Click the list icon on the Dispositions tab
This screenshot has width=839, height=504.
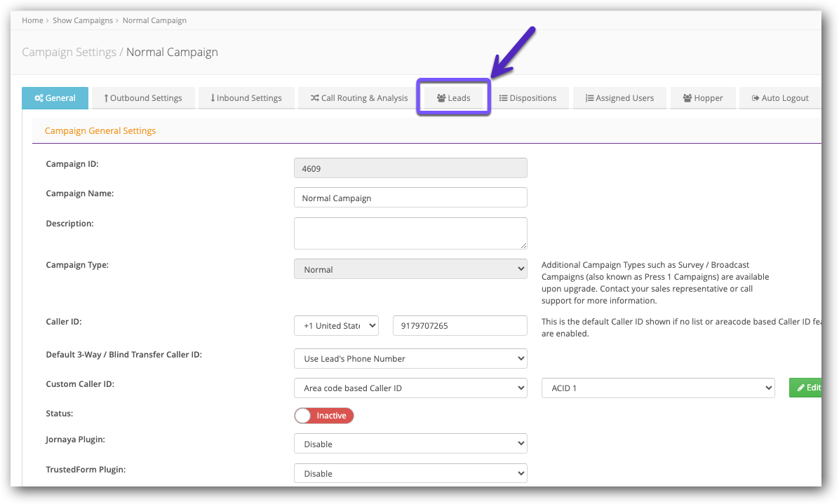(503, 98)
